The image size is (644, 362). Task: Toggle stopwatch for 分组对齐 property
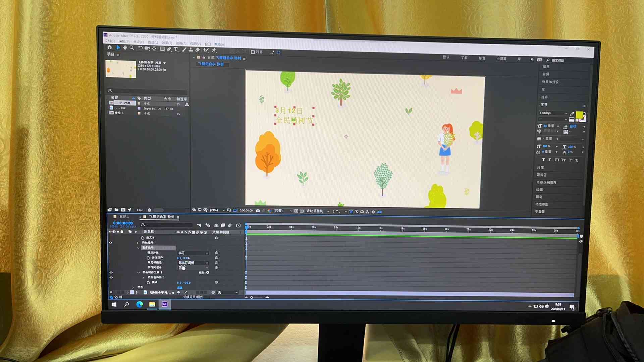[x=148, y=258]
